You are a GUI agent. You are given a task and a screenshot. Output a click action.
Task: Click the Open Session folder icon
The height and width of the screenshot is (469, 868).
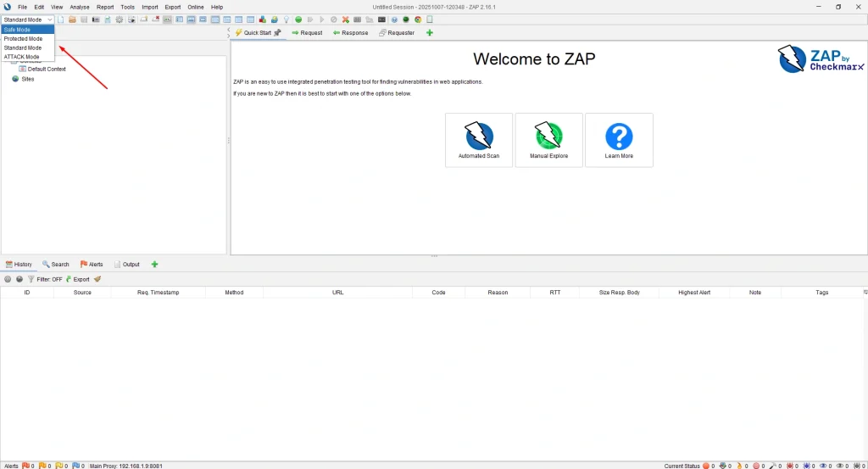[73, 19]
